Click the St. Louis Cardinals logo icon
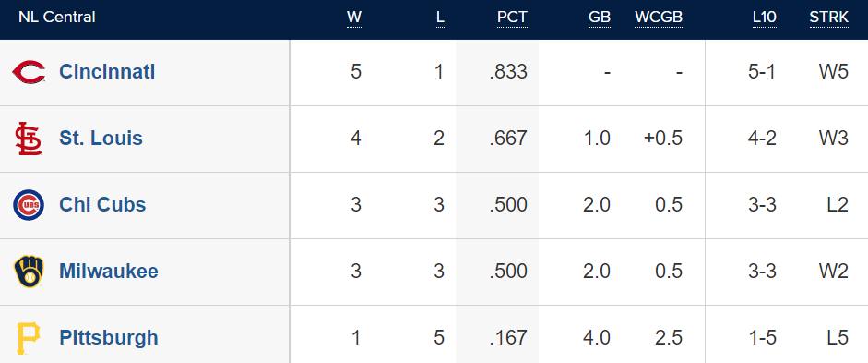 29,138
